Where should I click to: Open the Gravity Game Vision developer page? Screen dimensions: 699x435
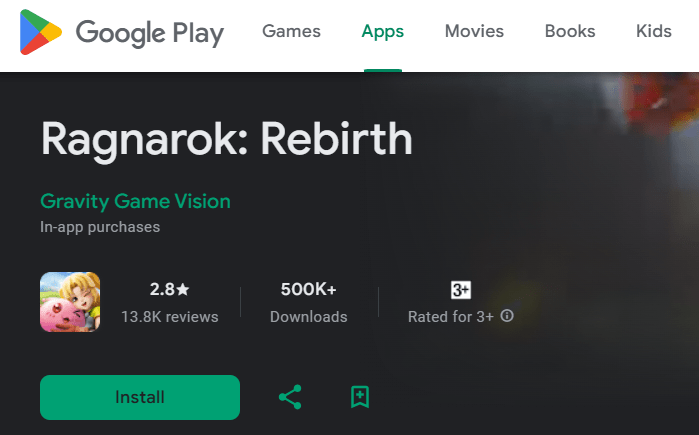pyautogui.click(x=136, y=201)
